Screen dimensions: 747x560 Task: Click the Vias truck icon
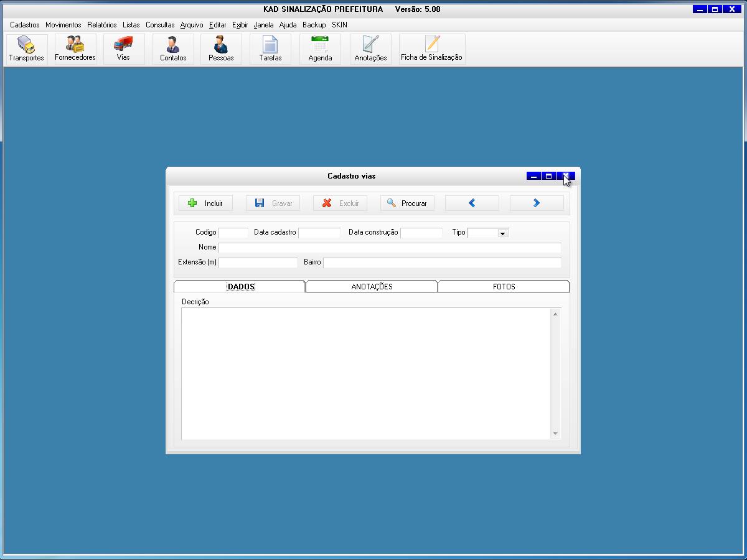pyautogui.click(x=123, y=49)
